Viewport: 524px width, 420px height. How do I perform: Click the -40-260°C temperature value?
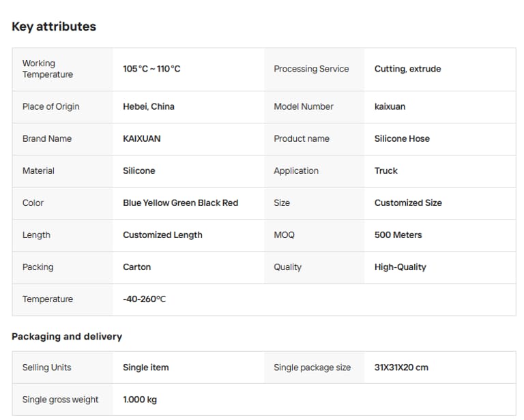click(144, 299)
